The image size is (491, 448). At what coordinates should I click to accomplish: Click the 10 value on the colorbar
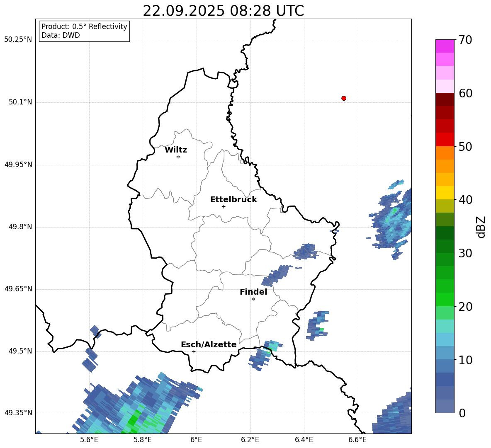[465, 360]
